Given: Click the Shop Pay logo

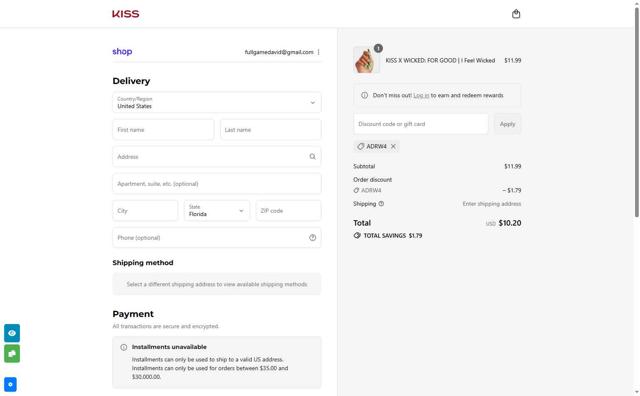Looking at the screenshot, I should 122,51.
